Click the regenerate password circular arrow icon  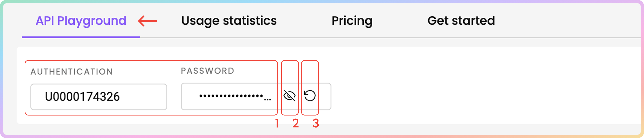pyautogui.click(x=310, y=96)
